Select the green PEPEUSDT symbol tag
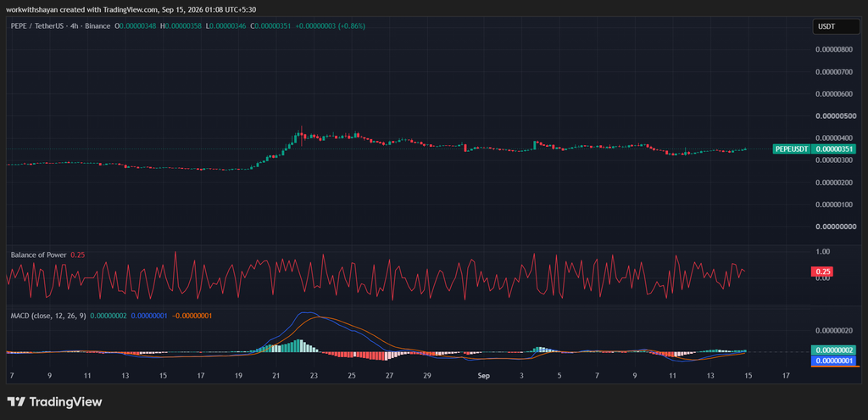868x420 pixels. (792, 148)
